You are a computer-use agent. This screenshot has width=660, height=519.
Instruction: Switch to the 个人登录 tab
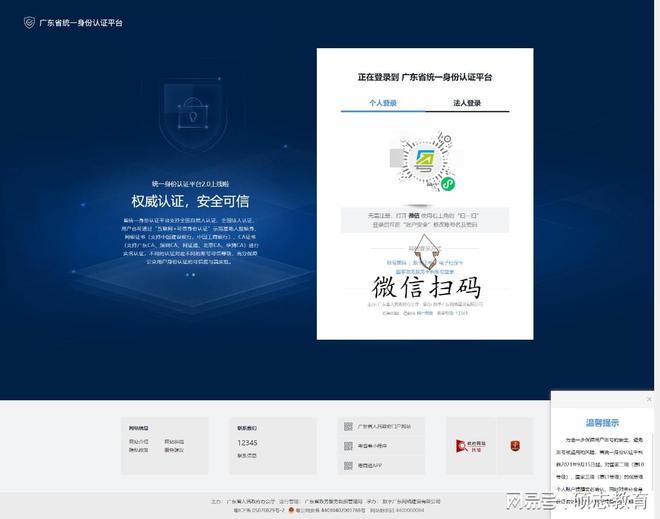[x=383, y=103]
